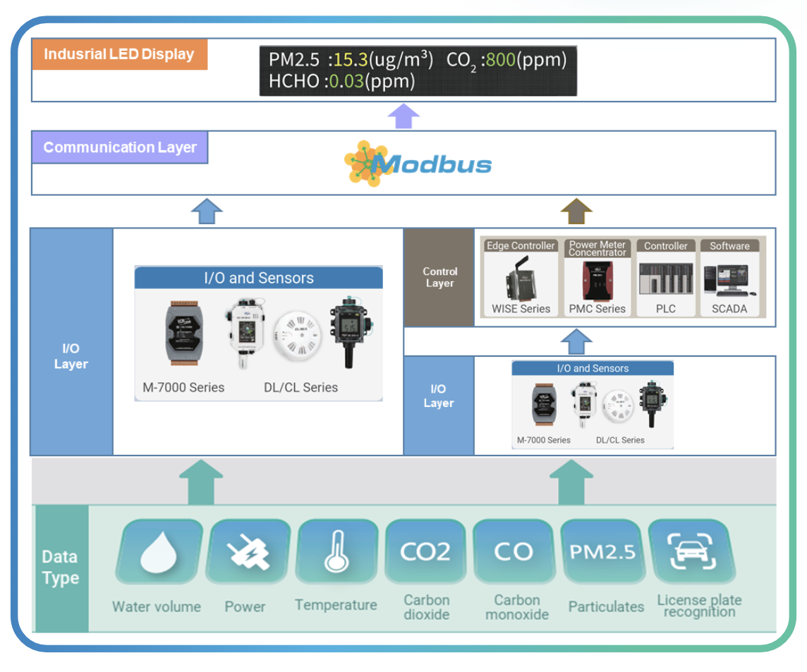
Task: Click the Modbus logo
Action: coord(418,164)
